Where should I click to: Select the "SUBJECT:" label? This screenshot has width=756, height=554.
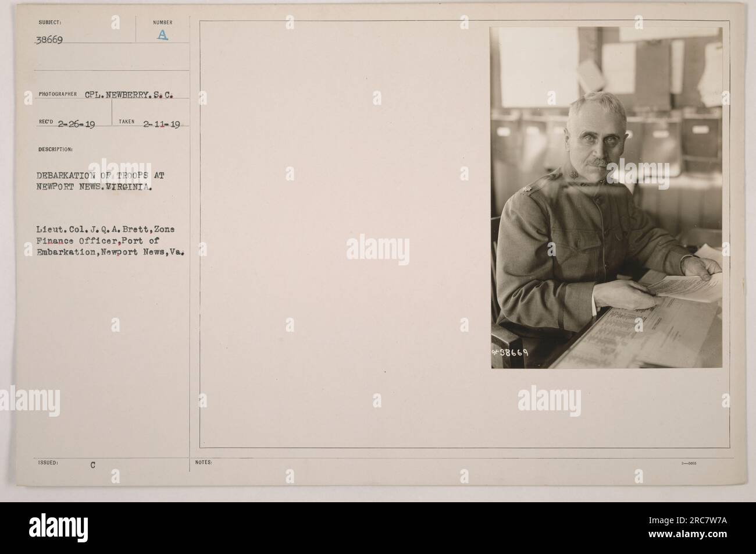click(x=49, y=23)
